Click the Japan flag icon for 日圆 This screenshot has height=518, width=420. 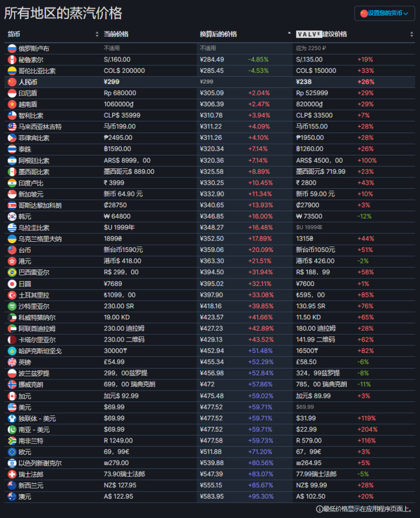(12, 284)
